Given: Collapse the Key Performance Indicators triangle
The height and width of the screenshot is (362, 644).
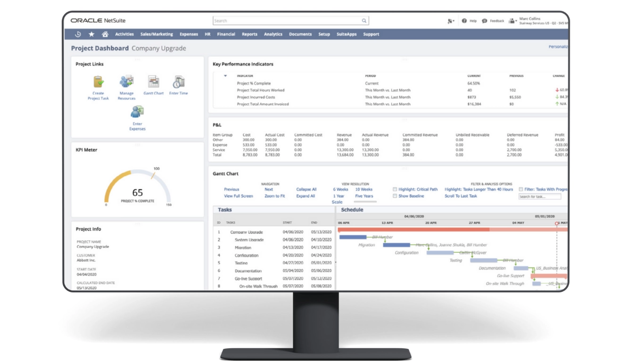Looking at the screenshot, I should coord(225,76).
